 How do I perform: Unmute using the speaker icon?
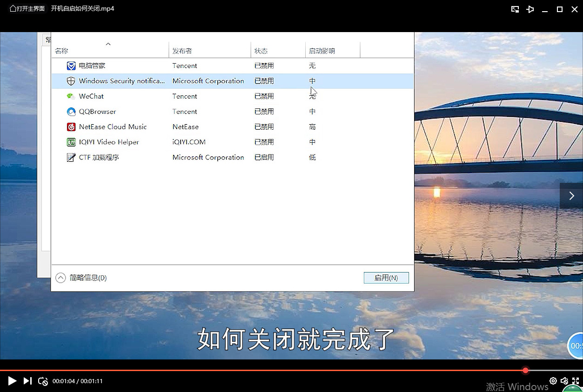[x=564, y=381]
